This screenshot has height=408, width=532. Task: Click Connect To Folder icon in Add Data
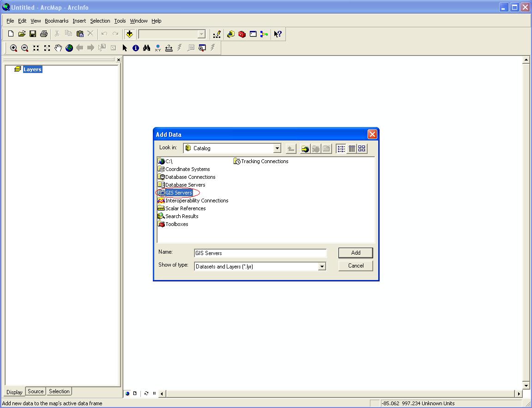[305, 149]
